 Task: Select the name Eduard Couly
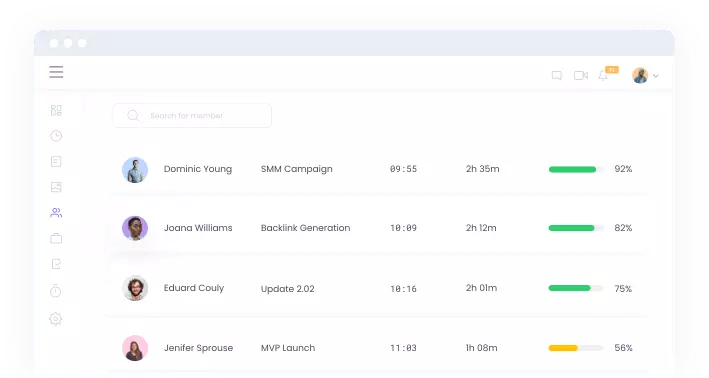point(194,288)
